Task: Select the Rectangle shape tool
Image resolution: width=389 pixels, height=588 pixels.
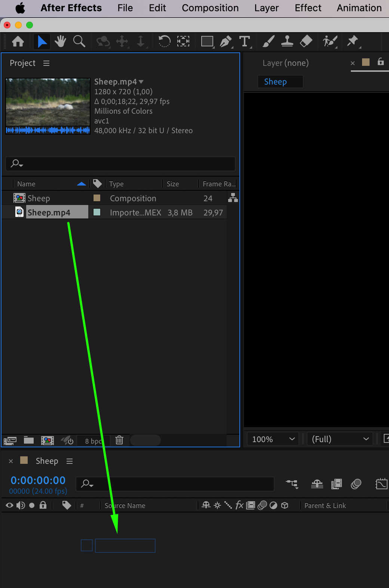Action: point(207,41)
